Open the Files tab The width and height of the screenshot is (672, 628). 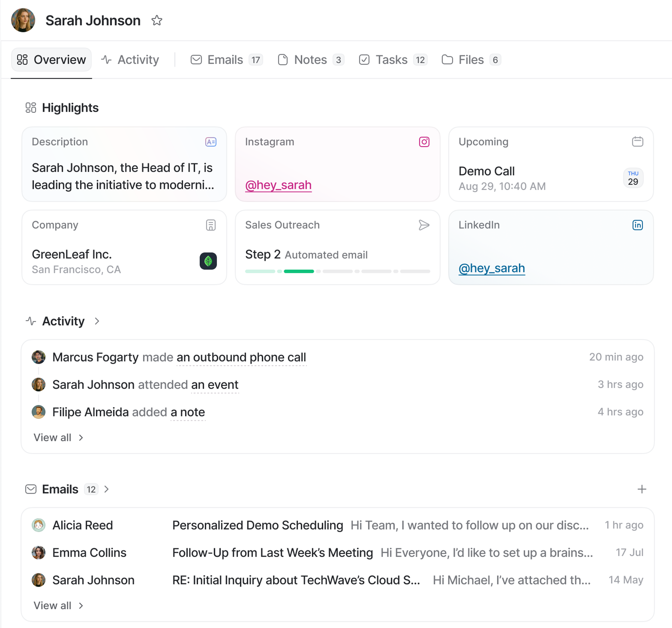[471, 60]
